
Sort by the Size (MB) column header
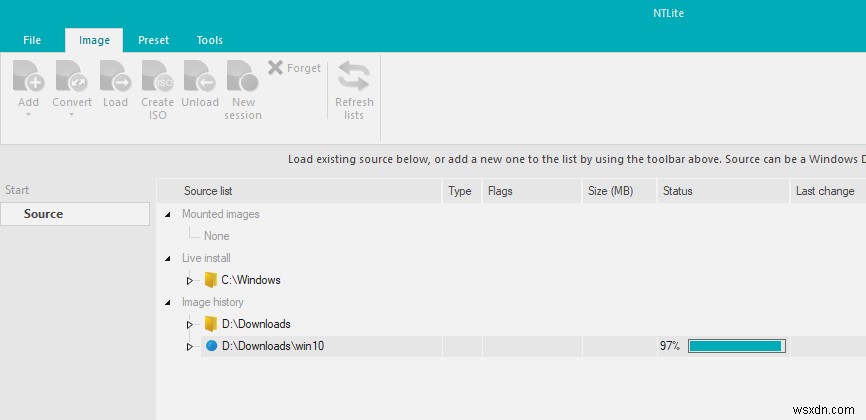619,191
